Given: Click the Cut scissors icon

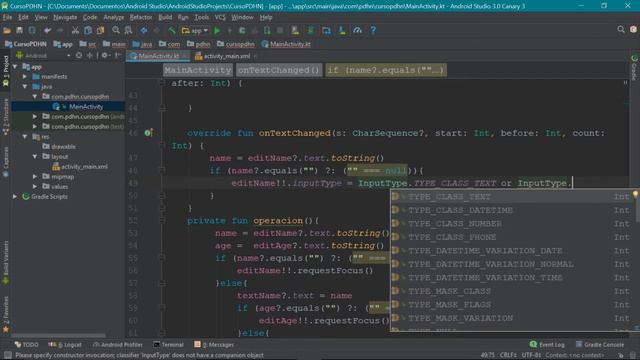Looking at the screenshot, I should click(75, 31).
